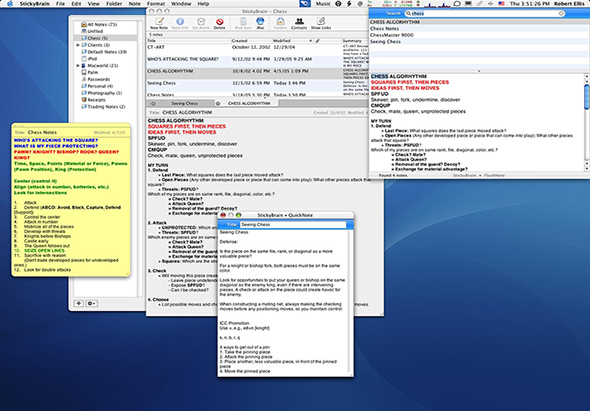590x411 pixels.
Task: Click the Set Alarm clock icon
Action: [201, 23]
